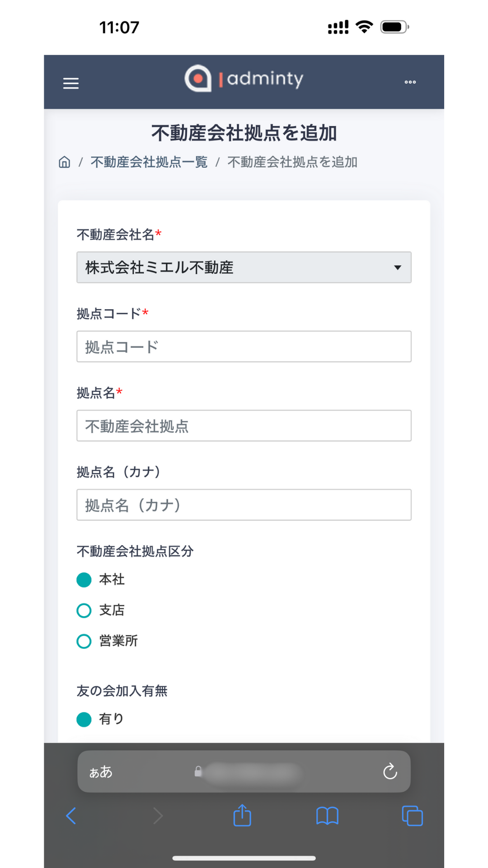Open 不動産会社拠点一覧 breadcrumb link

coord(149,162)
